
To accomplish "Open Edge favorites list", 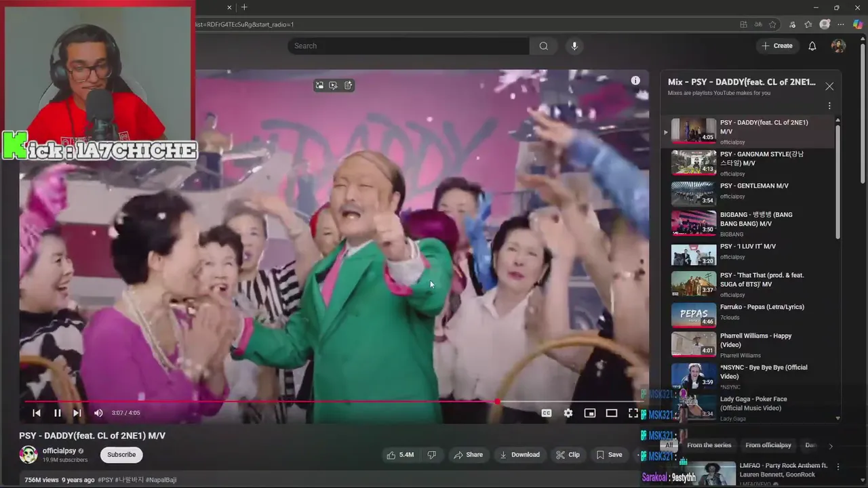I will click(x=808, y=24).
